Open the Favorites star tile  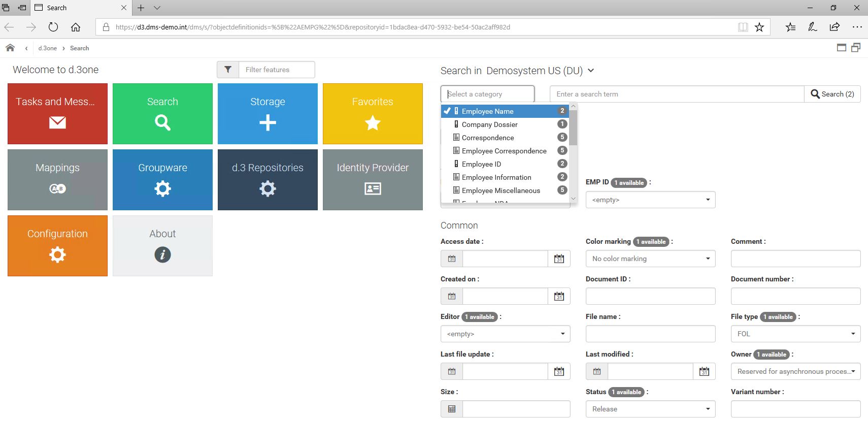pos(373,114)
